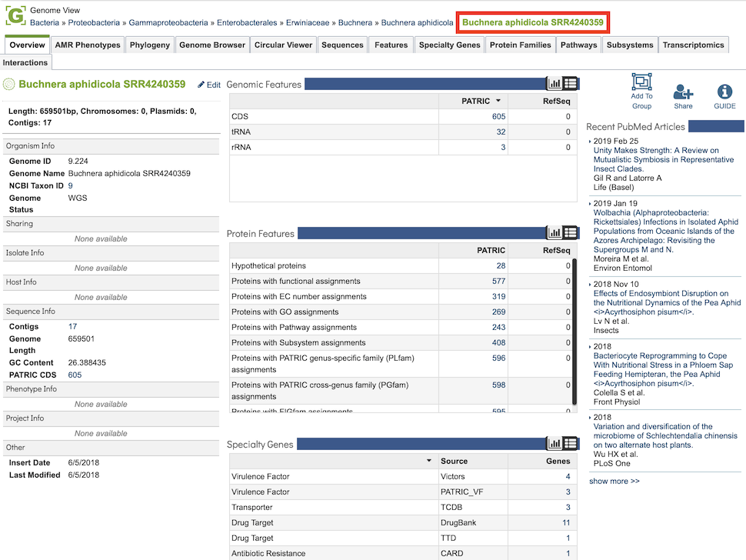
Task: Click the Protein Features table scrollbar
Action: [574, 331]
